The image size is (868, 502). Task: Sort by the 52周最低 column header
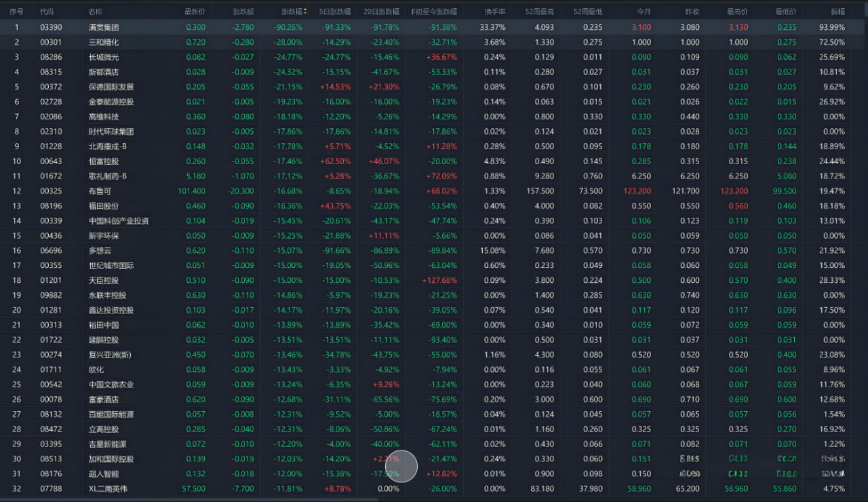coord(588,12)
